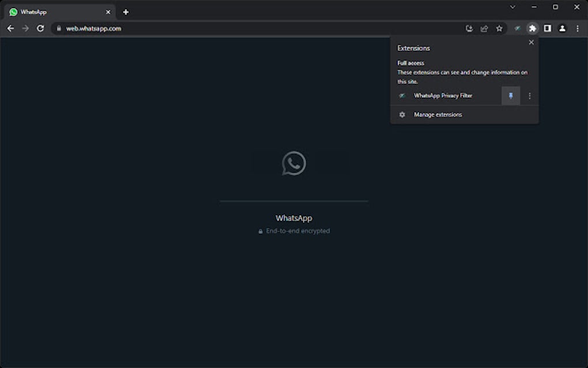Dismiss the Extensions popup

coord(531,42)
